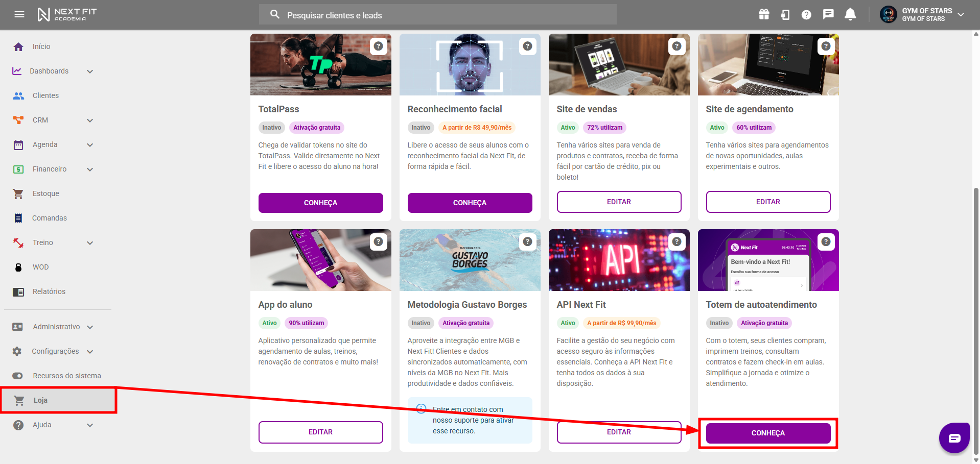980x464 pixels.
Task: Expand the Configurações menu chevron
Action: 90,352
